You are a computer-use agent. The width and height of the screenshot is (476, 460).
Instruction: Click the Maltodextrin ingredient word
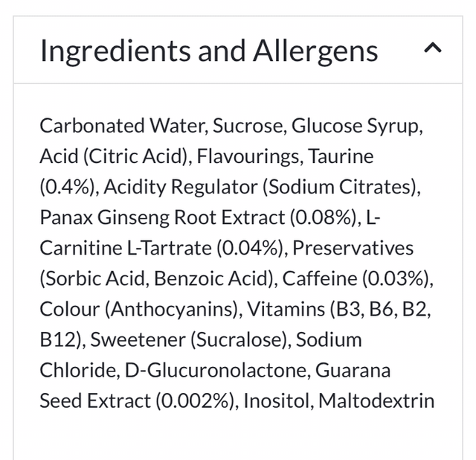(x=376, y=400)
